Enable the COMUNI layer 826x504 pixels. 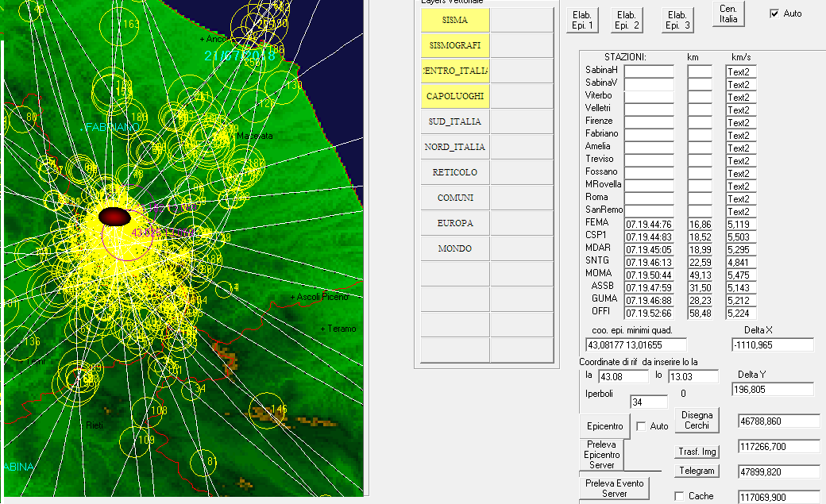[455, 198]
